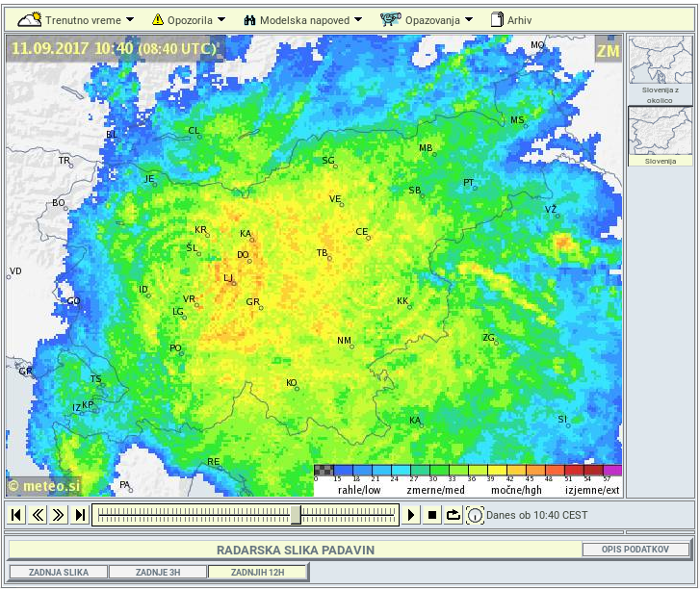Image resolution: width=700 pixels, height=590 pixels.
Task: Play the radar animation
Action: (411, 515)
